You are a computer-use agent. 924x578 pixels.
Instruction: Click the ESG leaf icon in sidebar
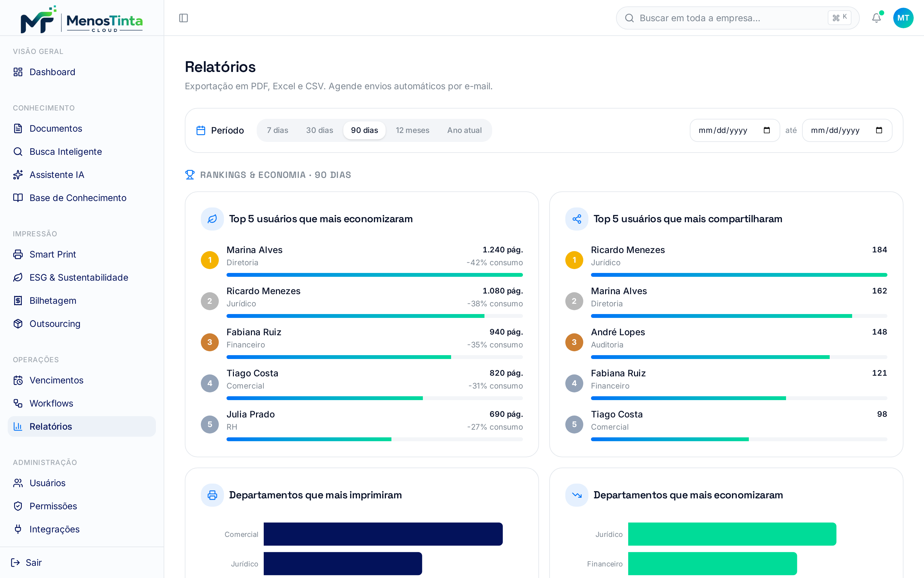pyautogui.click(x=18, y=277)
